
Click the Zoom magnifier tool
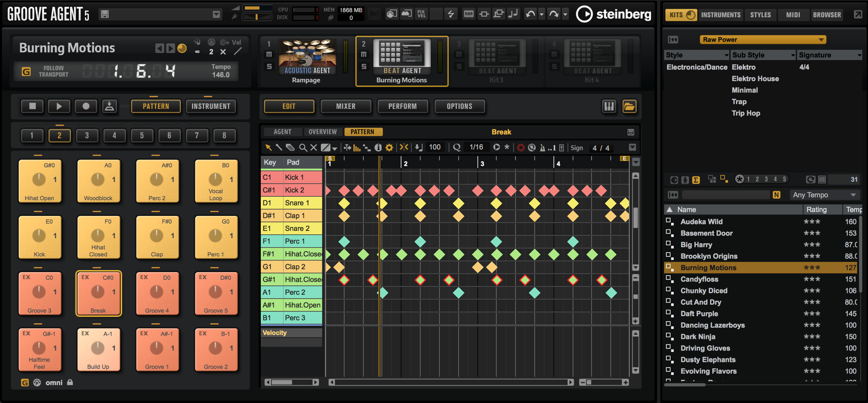tap(302, 147)
